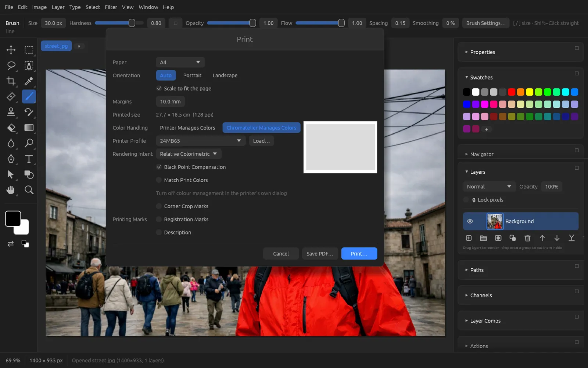Open Rendering Intent dropdown
The image size is (588, 368).
click(189, 154)
